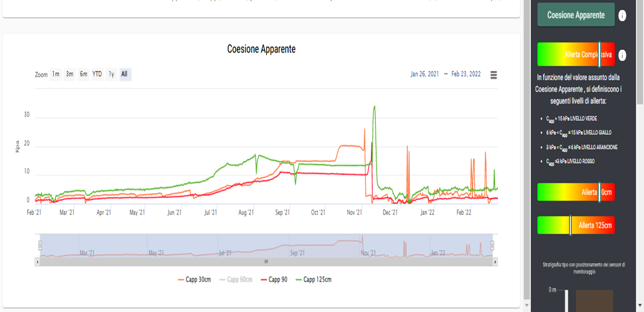The width and height of the screenshot is (644, 312).
Task: Click the right navigator range handle
Action: (492, 246)
